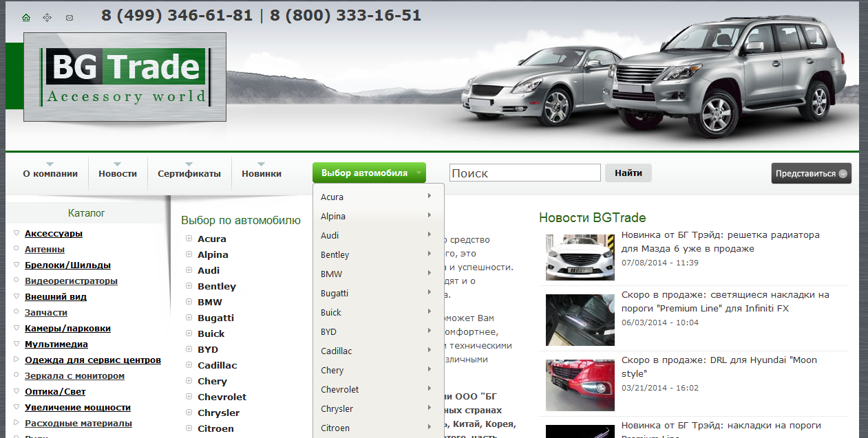The width and height of the screenshot is (868, 438).
Task: Select Audi in the dropdown menu
Action: [x=330, y=235]
